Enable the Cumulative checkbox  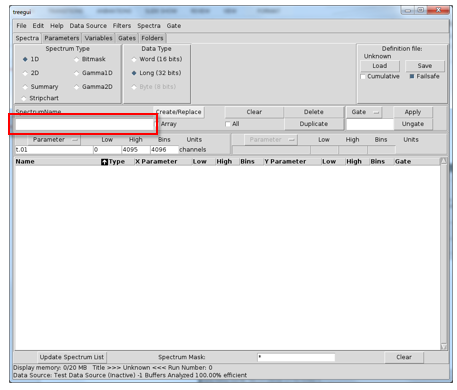[363, 77]
